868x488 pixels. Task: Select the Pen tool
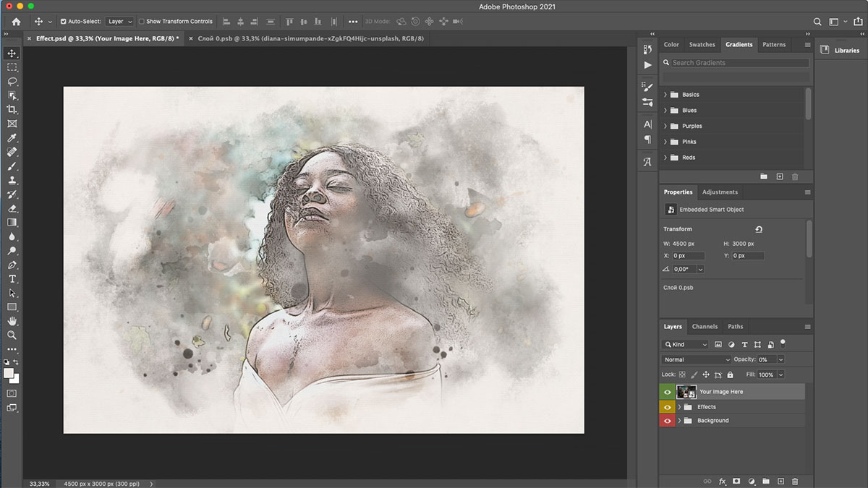tap(12, 265)
